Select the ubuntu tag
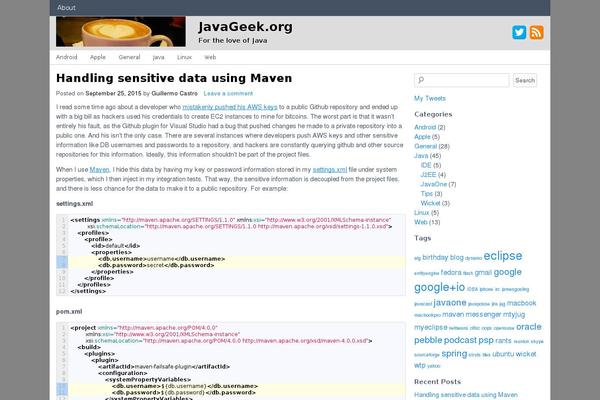Screen dimensions: 600x400 [x=503, y=354]
